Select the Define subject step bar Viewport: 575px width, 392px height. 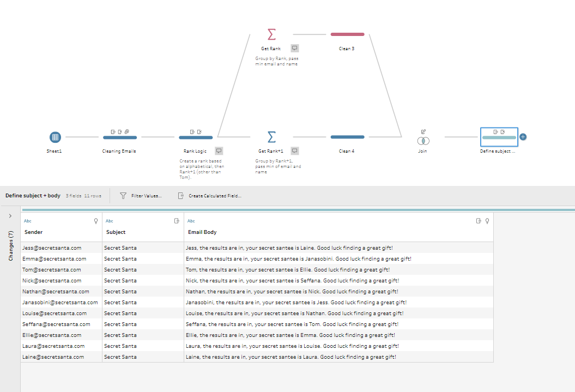(x=499, y=137)
